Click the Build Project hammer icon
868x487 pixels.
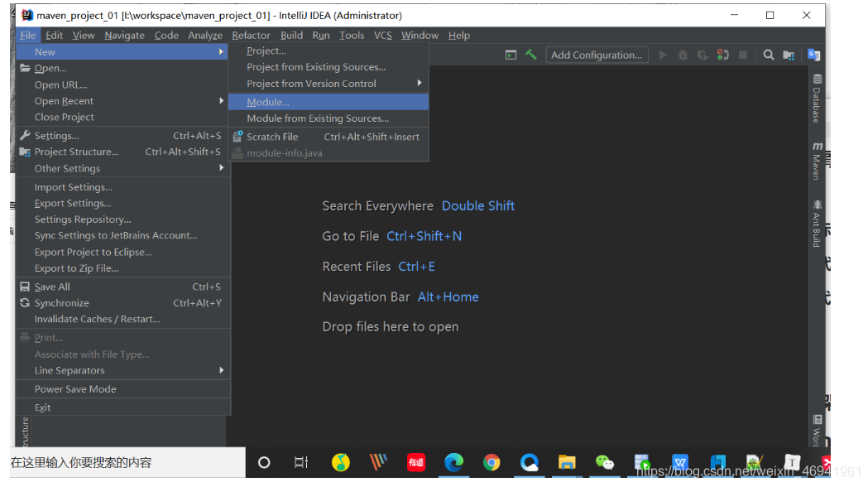531,55
